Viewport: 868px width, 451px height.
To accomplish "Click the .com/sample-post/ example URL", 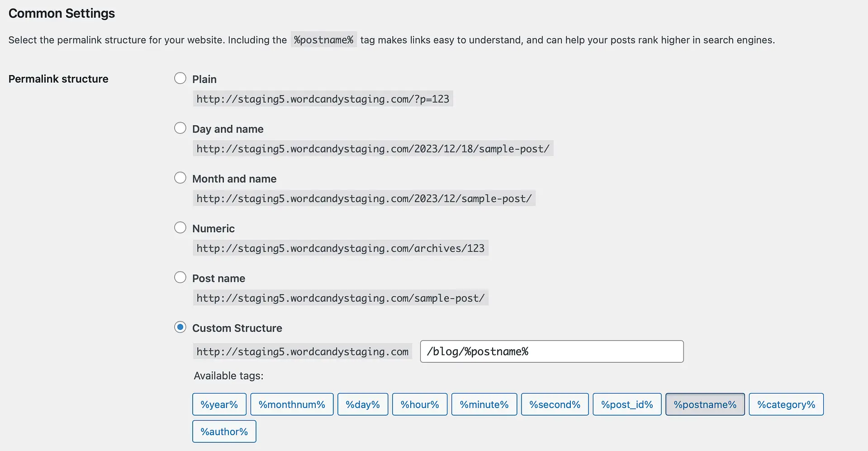I will tap(341, 298).
